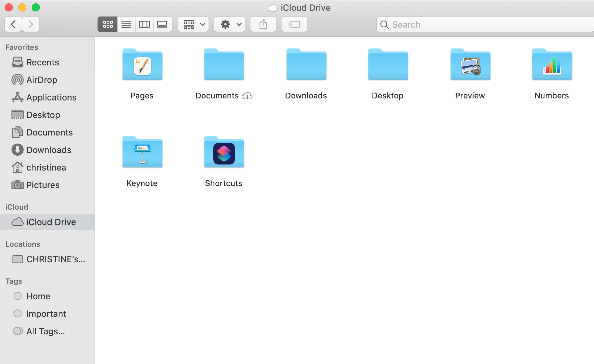This screenshot has width=594, height=364.
Task: Click the Share toolbar button
Action: tap(263, 24)
